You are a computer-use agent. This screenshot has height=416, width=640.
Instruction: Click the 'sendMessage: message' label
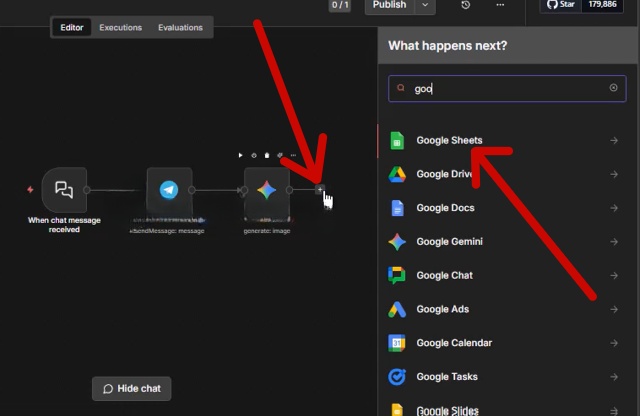[x=167, y=231]
